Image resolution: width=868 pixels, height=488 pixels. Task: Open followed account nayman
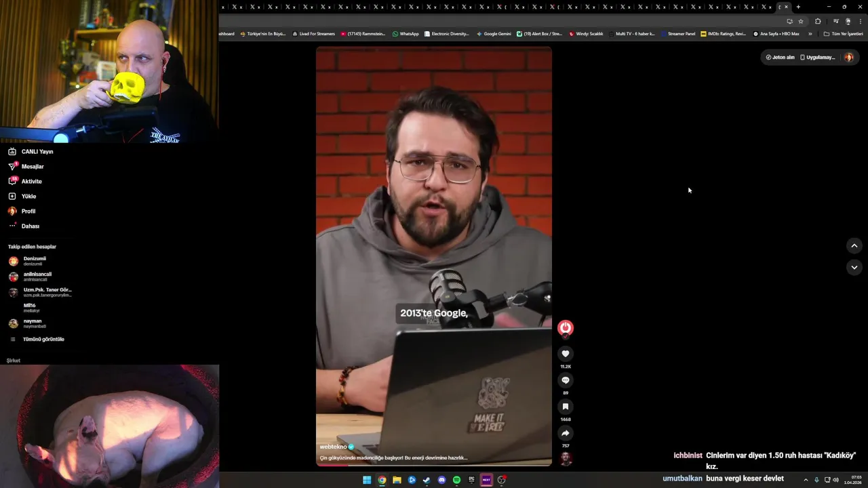pyautogui.click(x=27, y=323)
